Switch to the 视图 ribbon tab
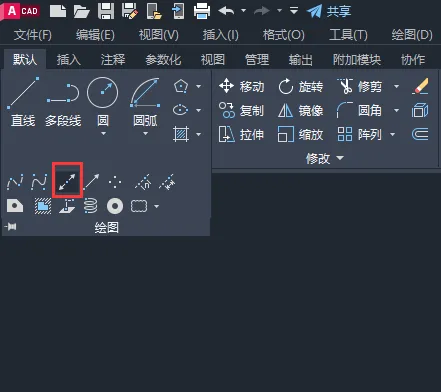Screen dimensions: 441x392 [213, 60]
